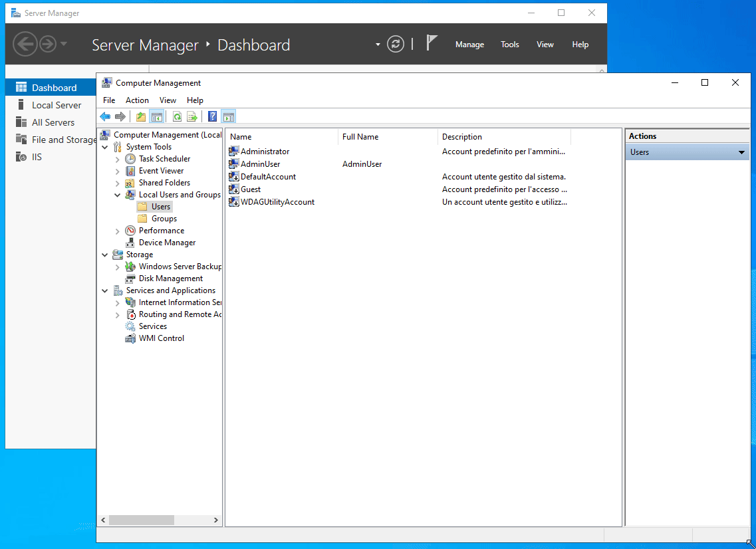Viewport: 756px width, 549px height.
Task: Click left arrow of tree horizontal scrollbar
Action: click(103, 520)
